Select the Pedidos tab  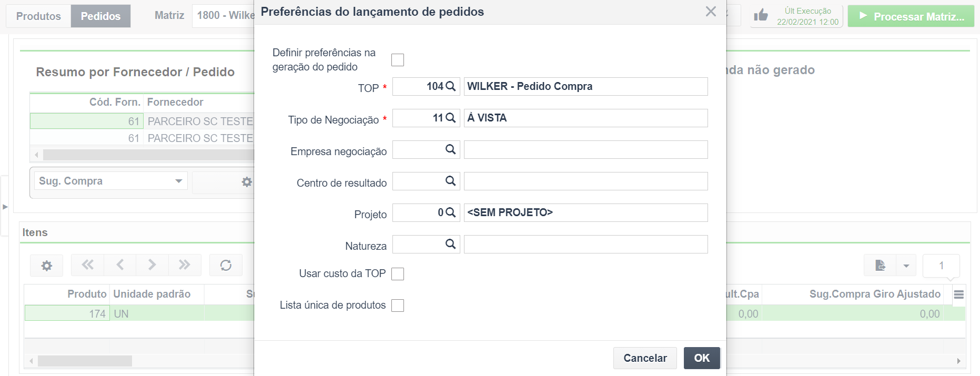100,16
